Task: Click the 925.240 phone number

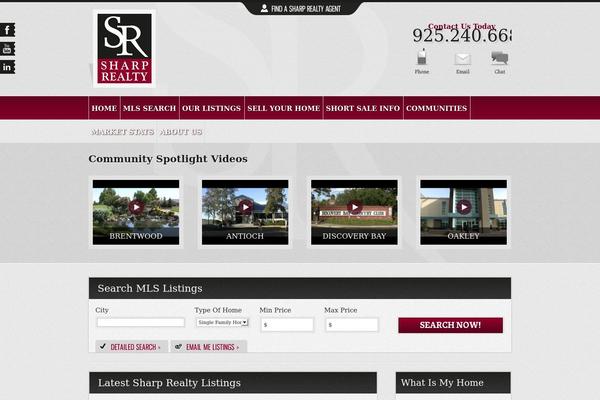Action: point(461,36)
